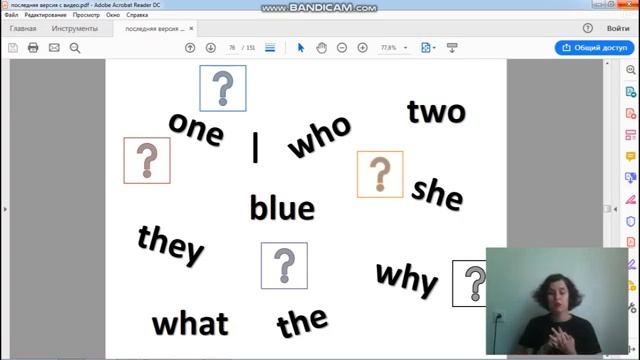The width and height of the screenshot is (640, 360).
Task: Click the word 'one' on the page
Action: [196, 129]
